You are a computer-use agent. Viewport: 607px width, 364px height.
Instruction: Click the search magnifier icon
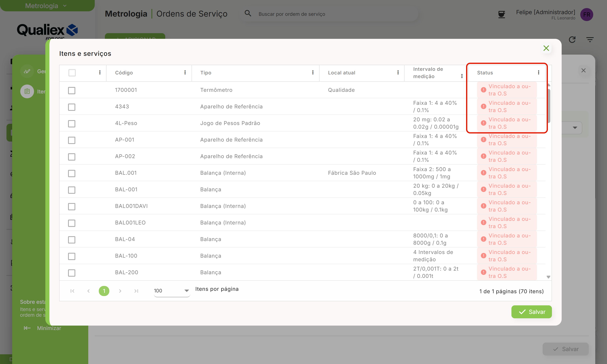[x=248, y=13]
